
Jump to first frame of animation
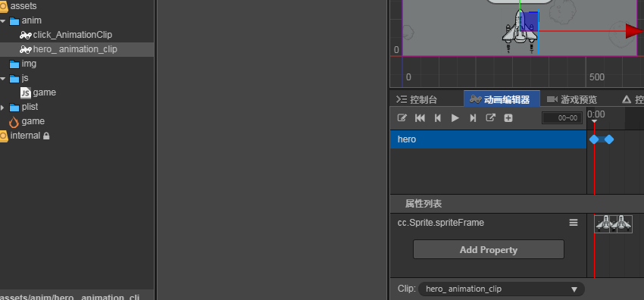[420, 118]
